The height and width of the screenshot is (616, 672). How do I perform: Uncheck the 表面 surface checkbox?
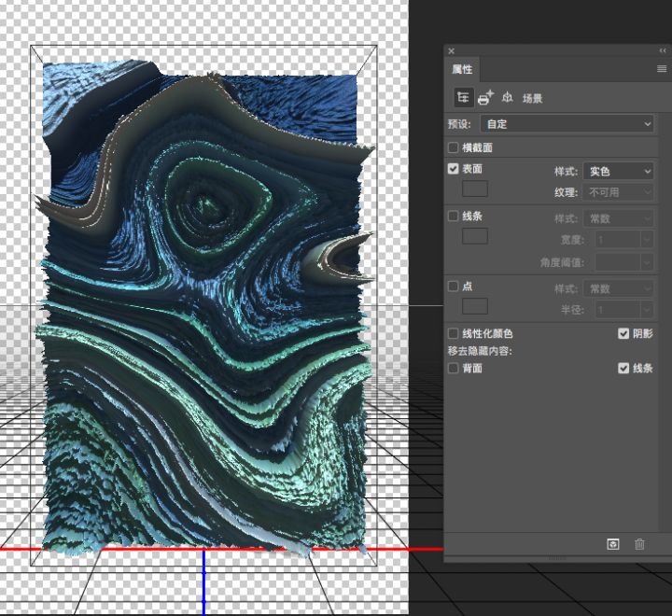click(454, 169)
